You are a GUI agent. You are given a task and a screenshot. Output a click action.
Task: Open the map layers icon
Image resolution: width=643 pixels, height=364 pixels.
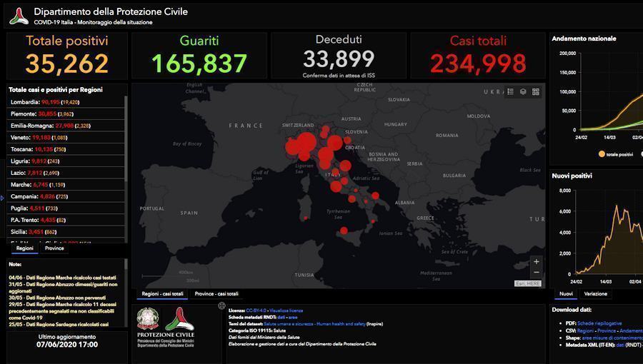(x=523, y=92)
